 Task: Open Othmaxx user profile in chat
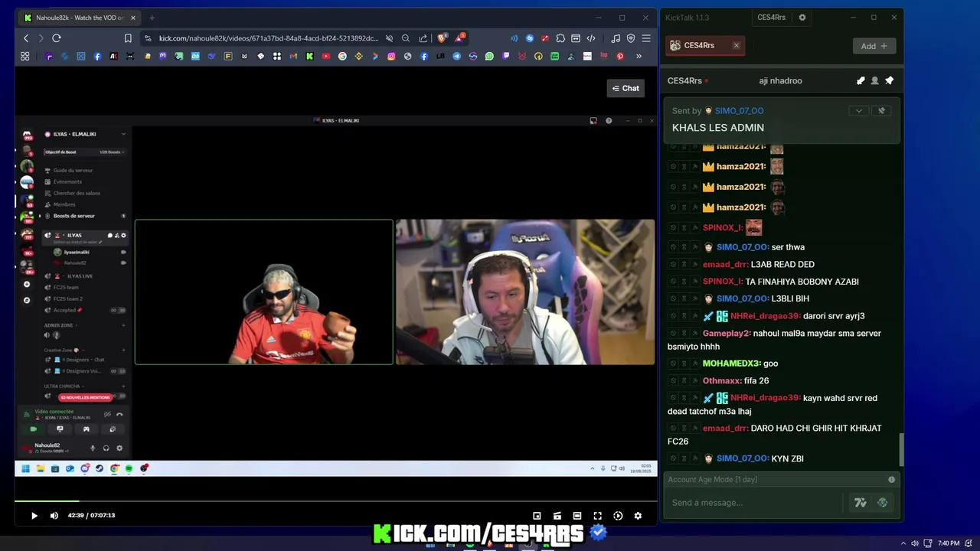[x=722, y=381]
